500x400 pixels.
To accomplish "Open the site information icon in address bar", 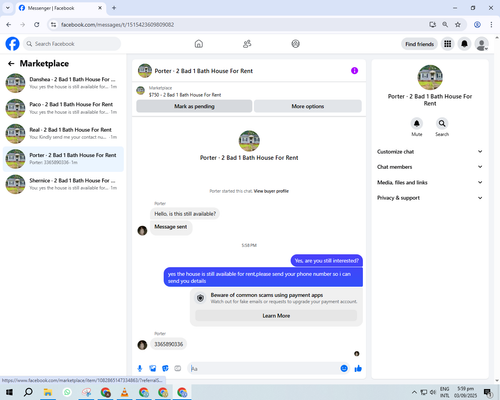I will point(54,24).
